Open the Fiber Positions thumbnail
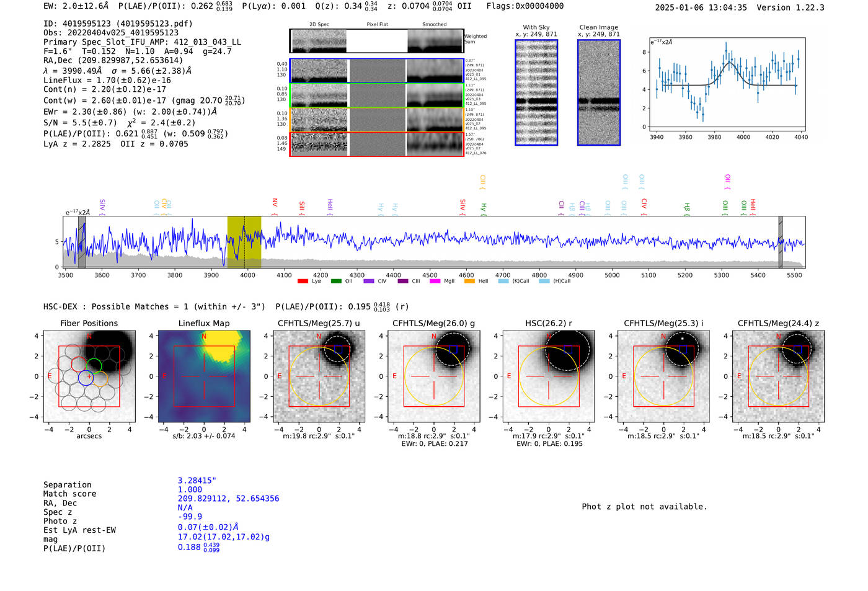 (x=89, y=376)
